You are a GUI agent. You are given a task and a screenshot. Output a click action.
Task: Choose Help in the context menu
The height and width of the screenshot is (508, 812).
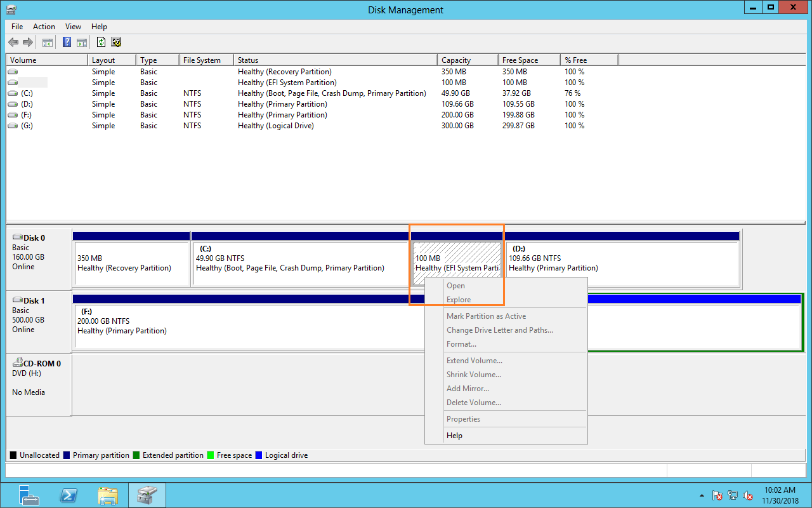tap(454, 436)
